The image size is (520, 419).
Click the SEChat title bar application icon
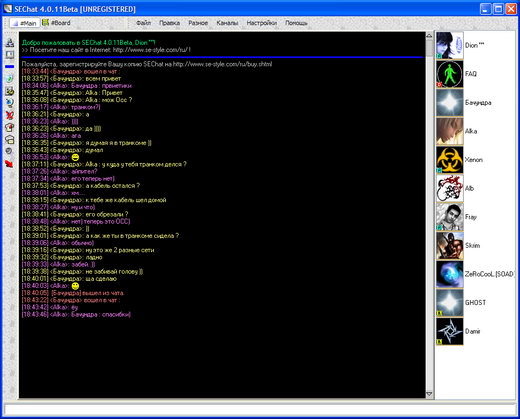pos(7,9)
